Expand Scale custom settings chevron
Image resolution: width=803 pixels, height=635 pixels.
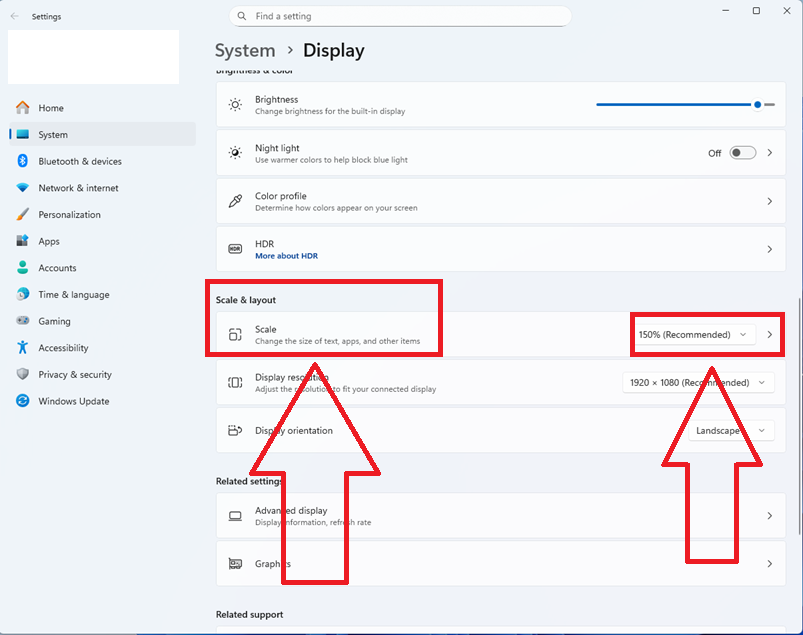tap(770, 334)
